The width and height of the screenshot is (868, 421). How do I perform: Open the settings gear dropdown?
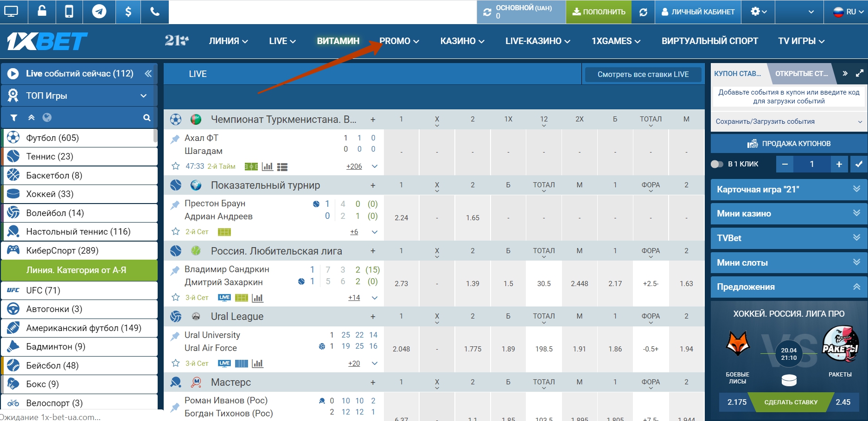[x=759, y=12]
